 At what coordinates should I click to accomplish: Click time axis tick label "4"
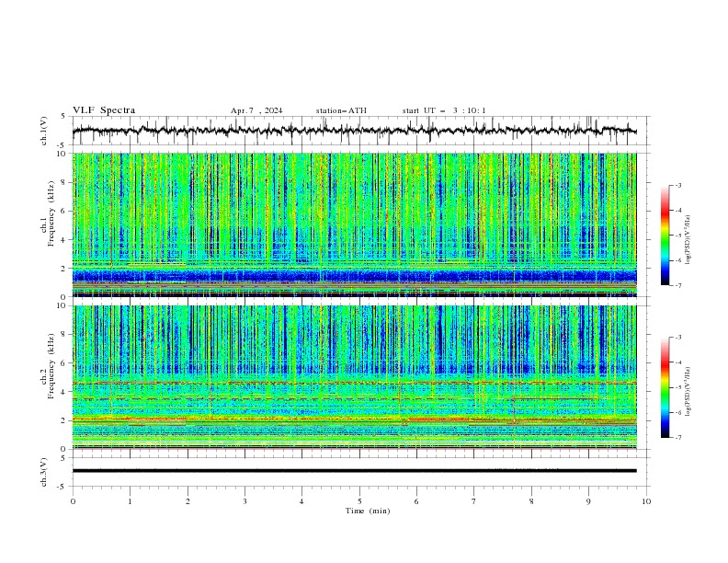301,501
